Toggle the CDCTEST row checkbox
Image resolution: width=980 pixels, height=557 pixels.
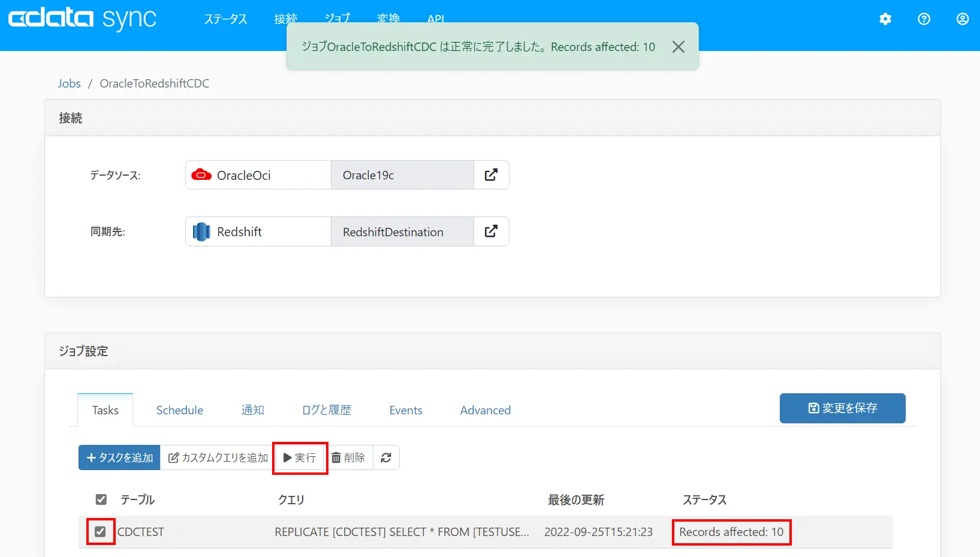(x=100, y=532)
